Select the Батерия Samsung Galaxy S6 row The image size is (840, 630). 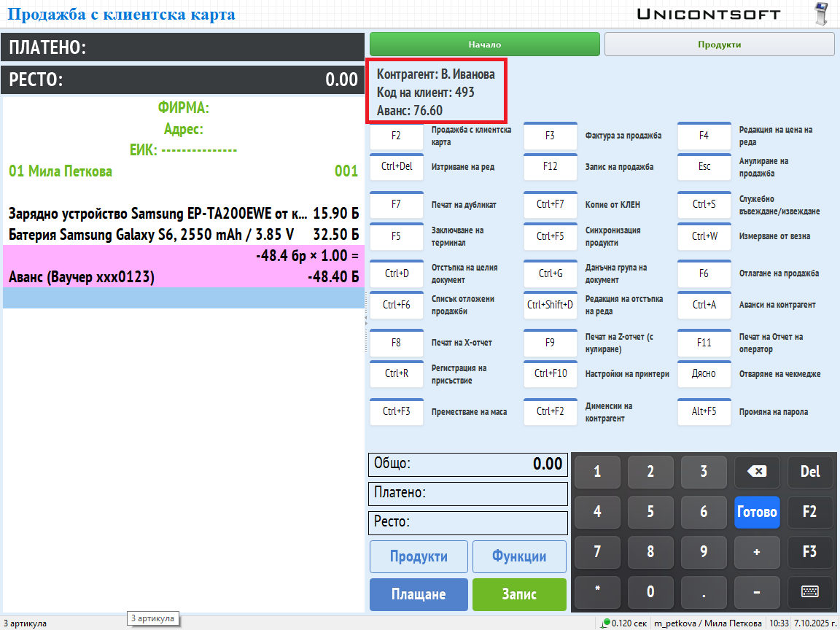tap(183, 235)
